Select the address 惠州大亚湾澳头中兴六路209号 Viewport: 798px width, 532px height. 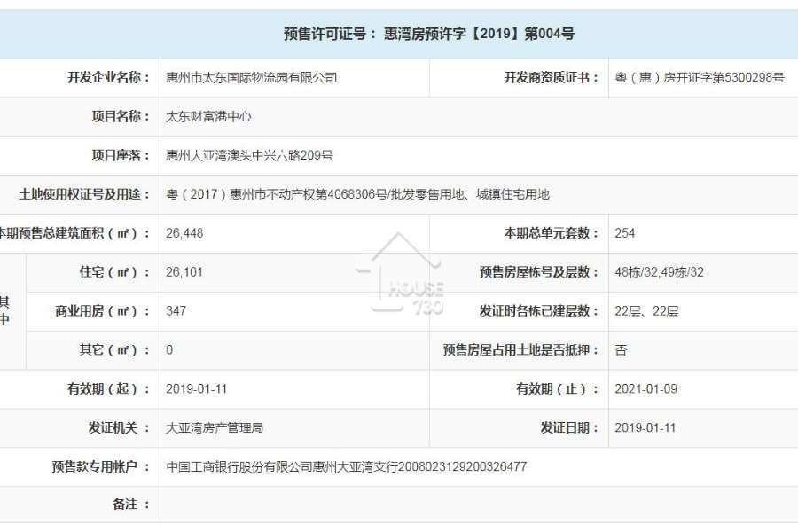pos(249,155)
